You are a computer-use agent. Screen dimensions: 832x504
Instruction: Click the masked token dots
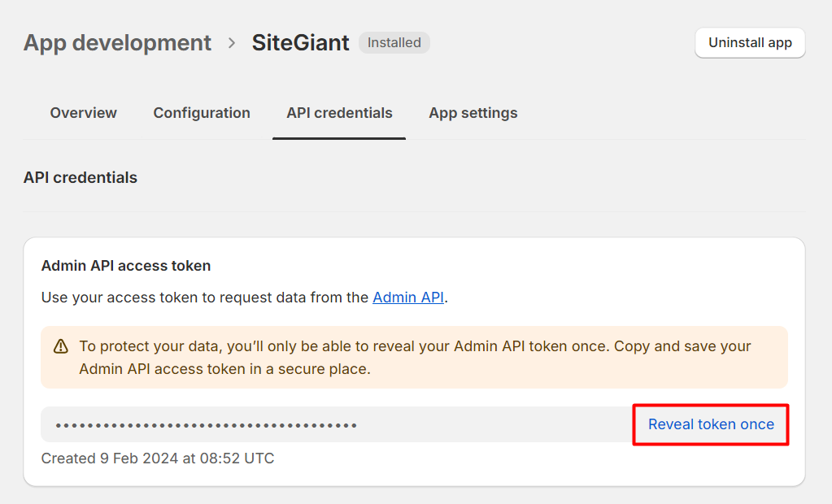tap(206, 425)
